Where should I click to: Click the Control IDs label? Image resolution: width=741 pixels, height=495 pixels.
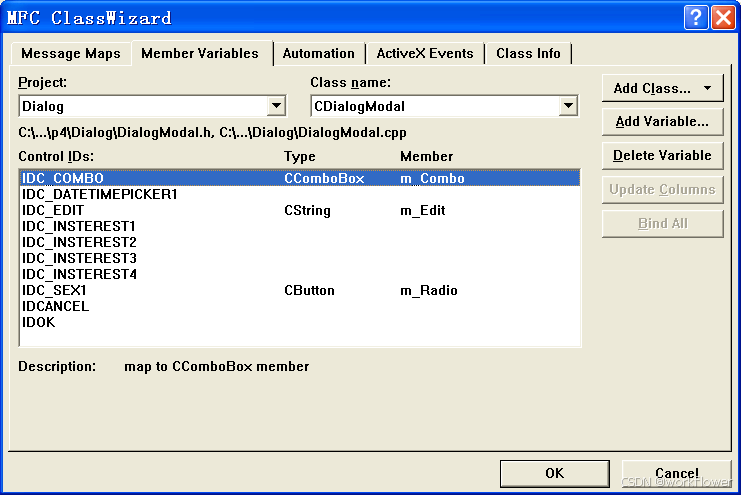56,156
